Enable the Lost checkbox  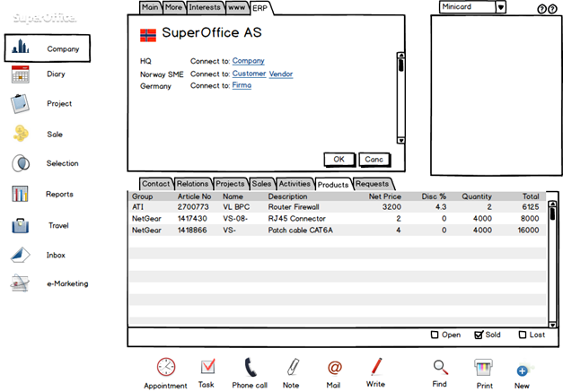tap(523, 335)
